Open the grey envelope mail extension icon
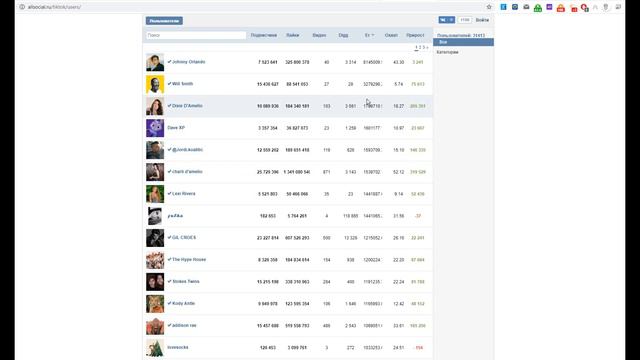The image size is (640, 360). [x=526, y=7]
